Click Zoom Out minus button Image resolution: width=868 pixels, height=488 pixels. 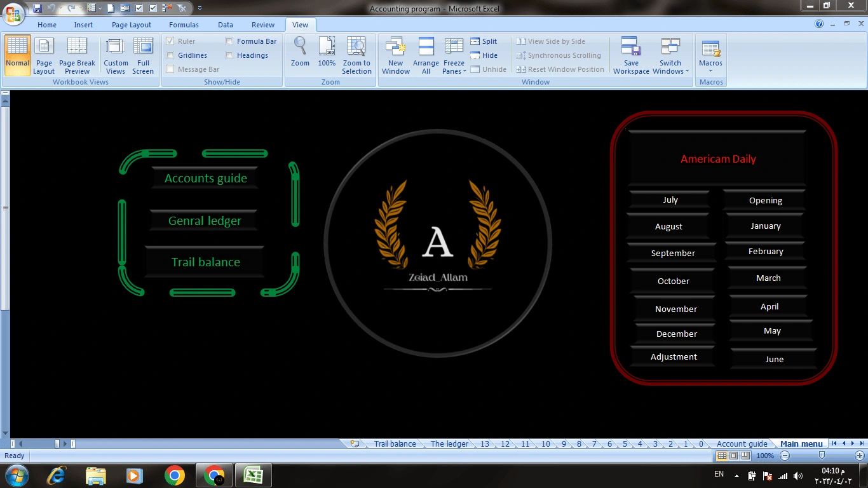pos(785,456)
